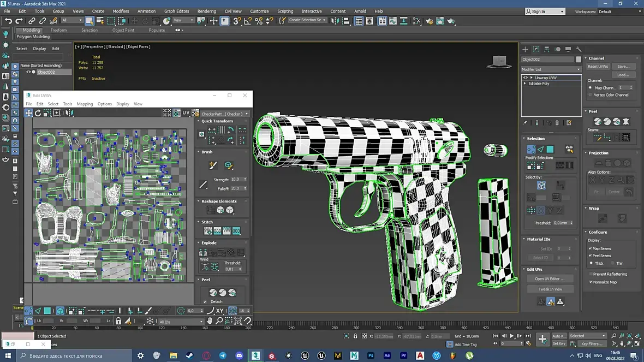Viewport: 644px width, 362px height.
Task: Click the Rotate tool in Edit UVWs toolbar
Action: (38, 113)
